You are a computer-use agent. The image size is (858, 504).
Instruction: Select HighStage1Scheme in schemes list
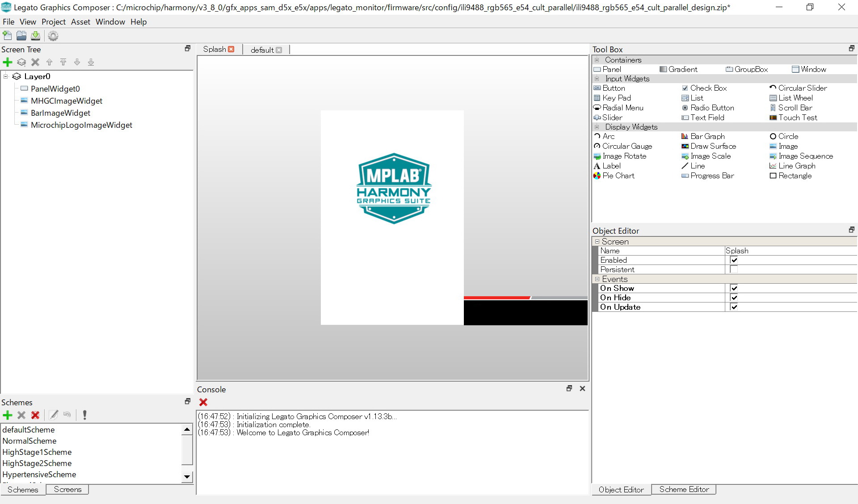tap(37, 452)
